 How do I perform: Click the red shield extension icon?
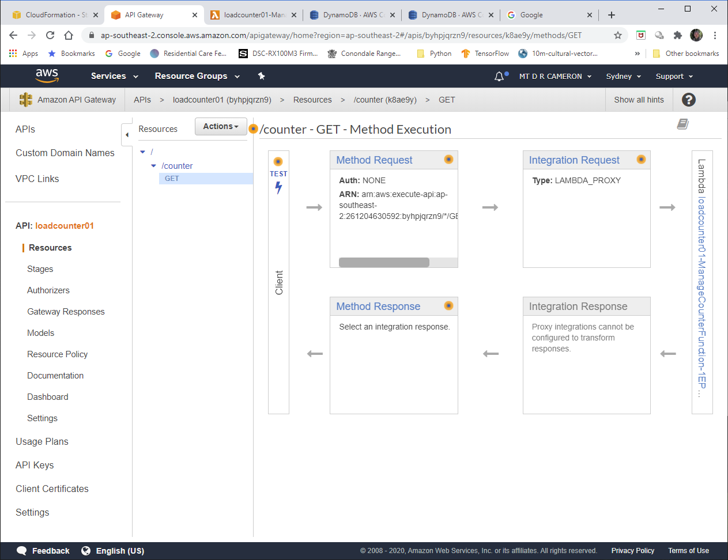(x=641, y=35)
